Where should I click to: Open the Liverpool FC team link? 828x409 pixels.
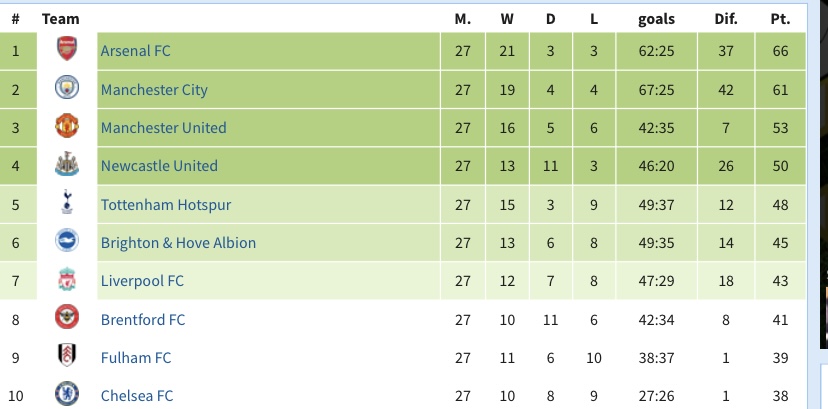(x=143, y=281)
